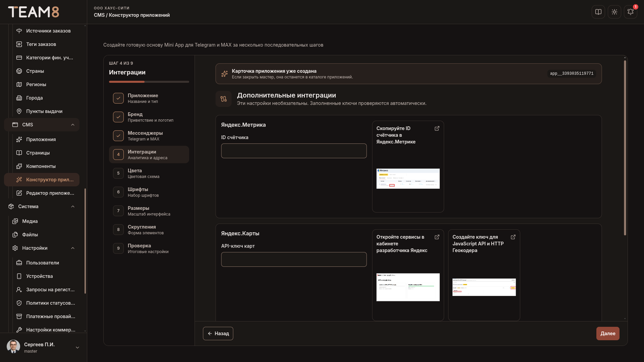Go to step 6 Шрифты

(149, 192)
